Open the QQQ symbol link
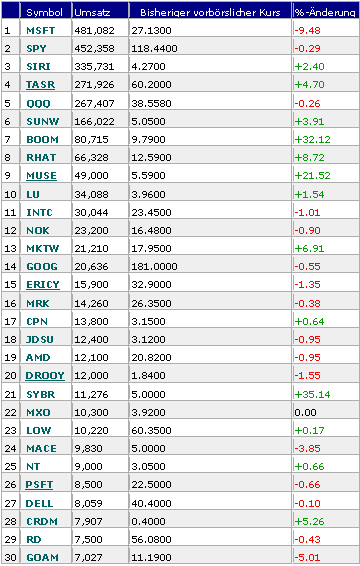The height and width of the screenshot is (566, 360). point(38,104)
